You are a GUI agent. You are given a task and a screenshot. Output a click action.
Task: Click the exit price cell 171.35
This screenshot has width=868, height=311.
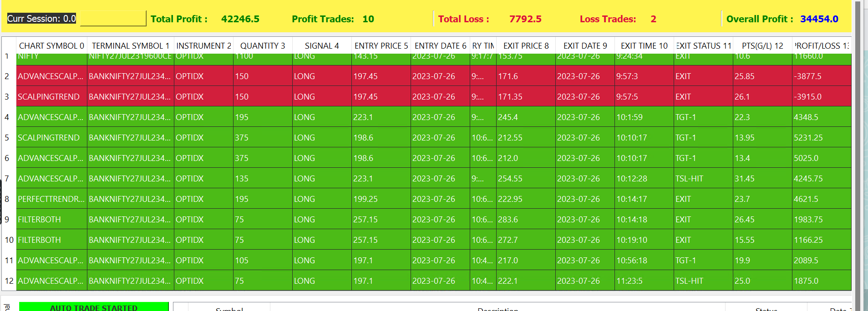click(526, 96)
